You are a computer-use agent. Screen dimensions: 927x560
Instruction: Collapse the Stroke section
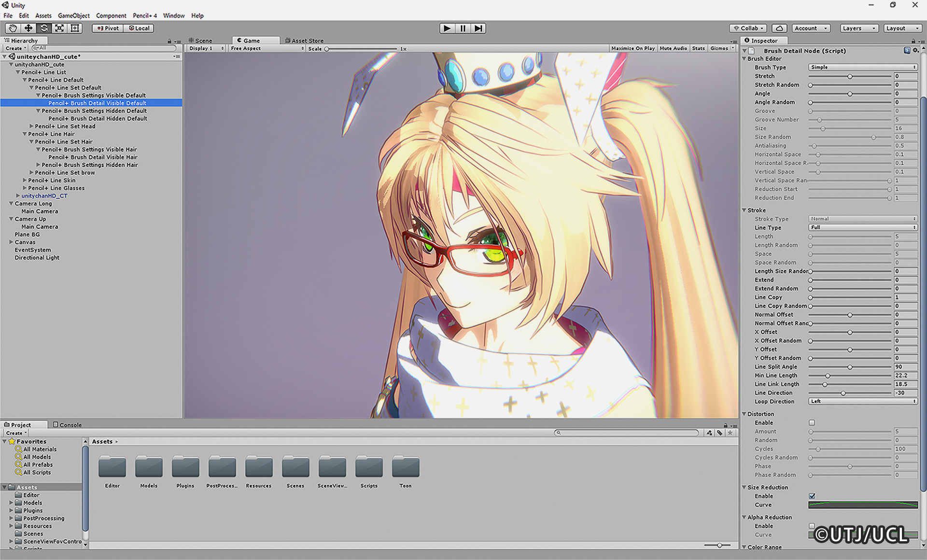click(744, 210)
